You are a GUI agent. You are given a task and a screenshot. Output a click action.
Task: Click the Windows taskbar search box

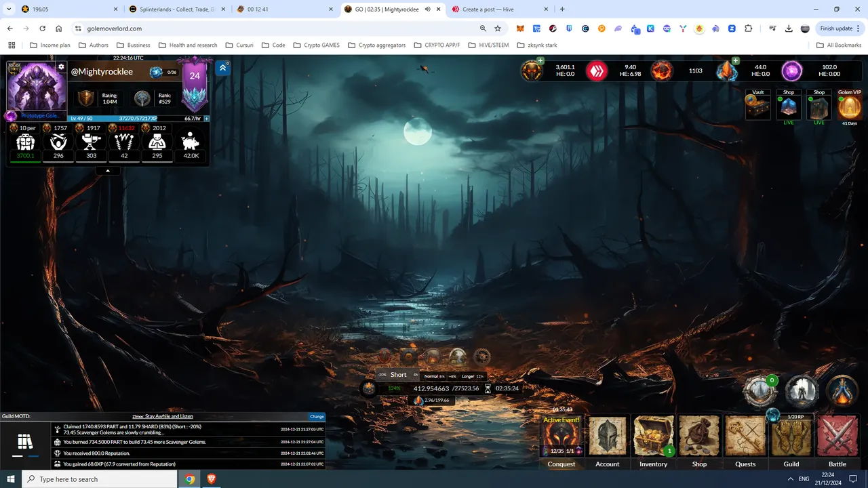100,479
